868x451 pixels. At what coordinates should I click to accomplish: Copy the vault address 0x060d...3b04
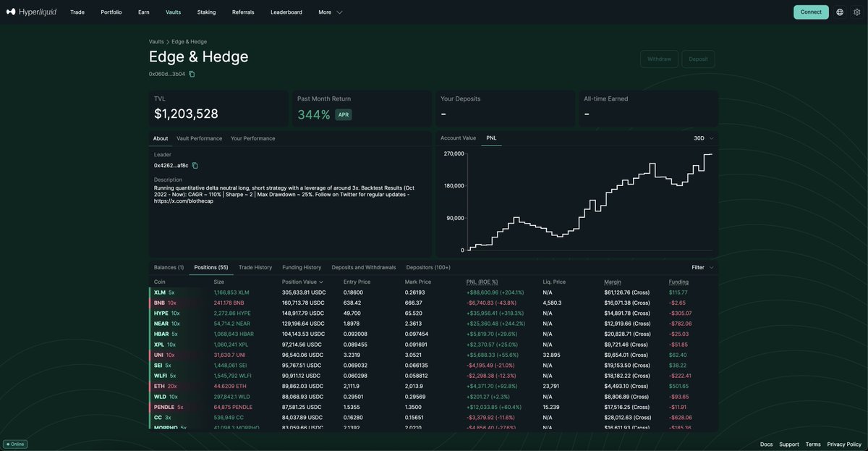tap(192, 74)
